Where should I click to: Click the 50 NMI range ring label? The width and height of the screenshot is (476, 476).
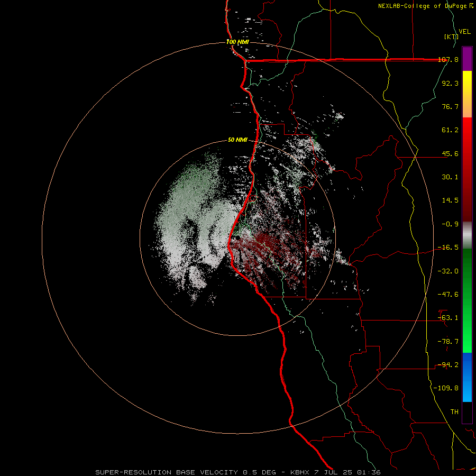pos(237,140)
